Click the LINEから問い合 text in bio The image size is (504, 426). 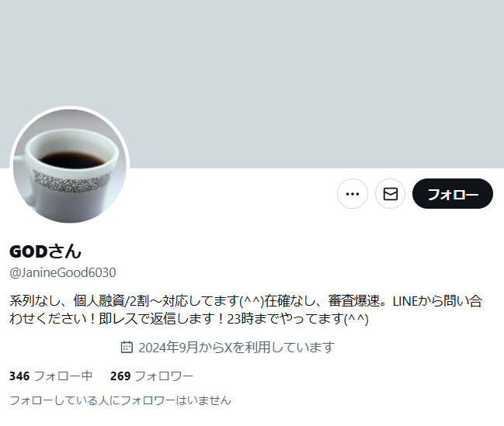[x=437, y=301]
